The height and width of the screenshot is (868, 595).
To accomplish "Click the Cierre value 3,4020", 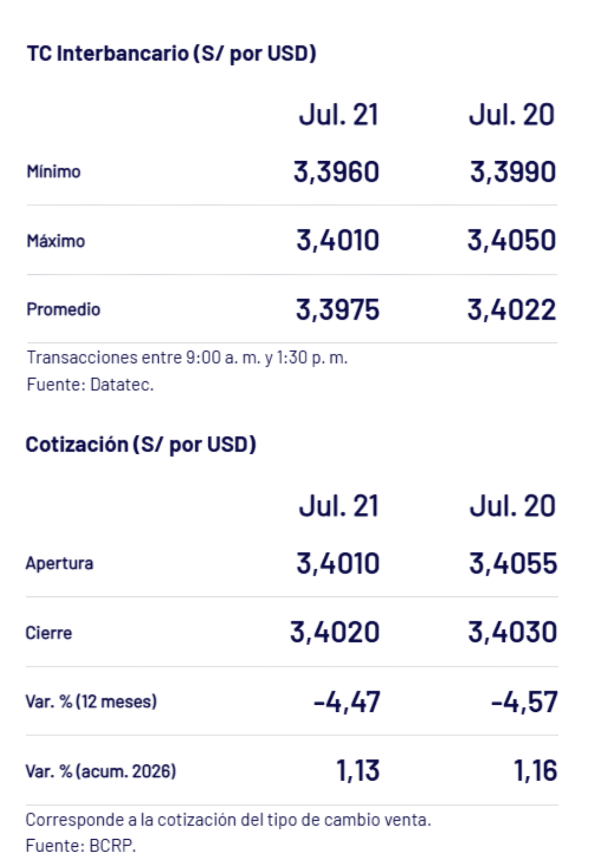I will [x=335, y=632].
